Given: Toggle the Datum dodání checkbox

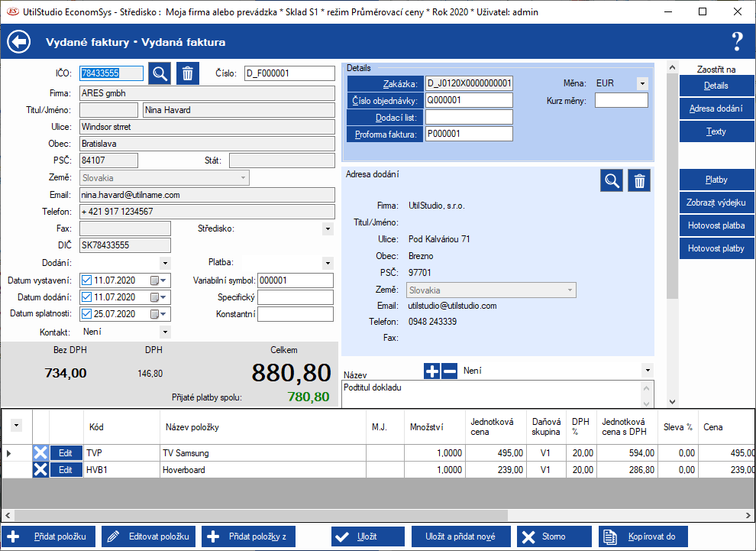Looking at the screenshot, I should tap(86, 297).
